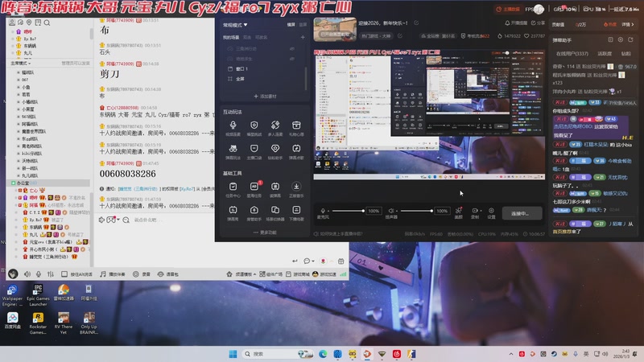The height and width of the screenshot is (362, 644).
Task: Open 正版音乐 download icon
Action: click(296, 187)
